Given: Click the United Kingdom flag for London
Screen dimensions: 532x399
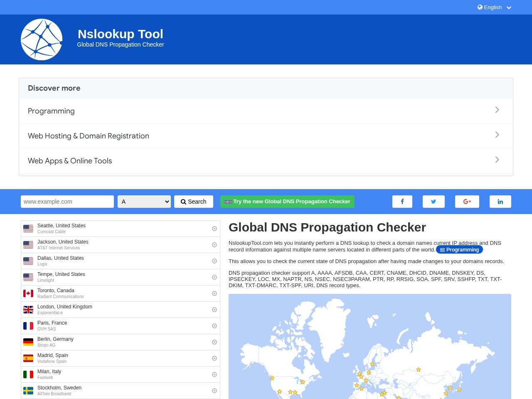Looking at the screenshot, I should 28,310.
